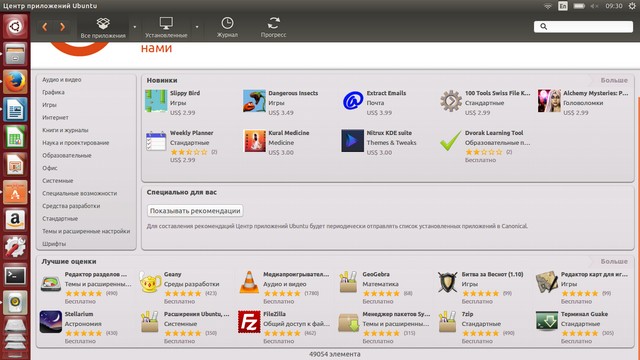
Task: Select the Образовательные category
Action: (67, 156)
